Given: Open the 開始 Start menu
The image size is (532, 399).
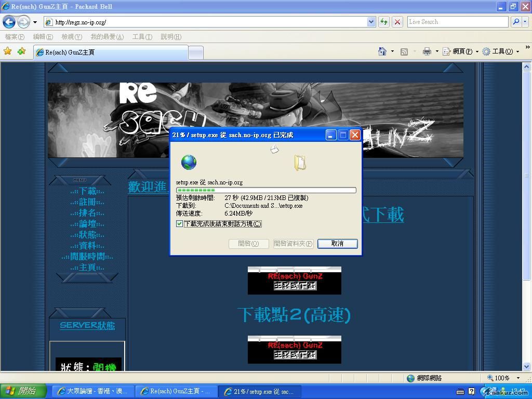Looking at the screenshot, I should [x=23, y=391].
